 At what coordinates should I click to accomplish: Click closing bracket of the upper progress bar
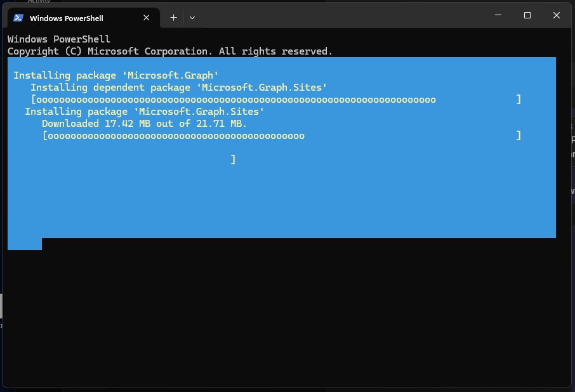coord(519,100)
